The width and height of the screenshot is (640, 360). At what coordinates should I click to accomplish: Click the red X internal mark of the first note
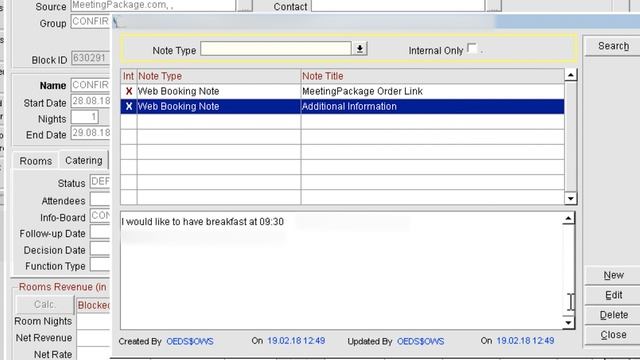tap(129, 91)
